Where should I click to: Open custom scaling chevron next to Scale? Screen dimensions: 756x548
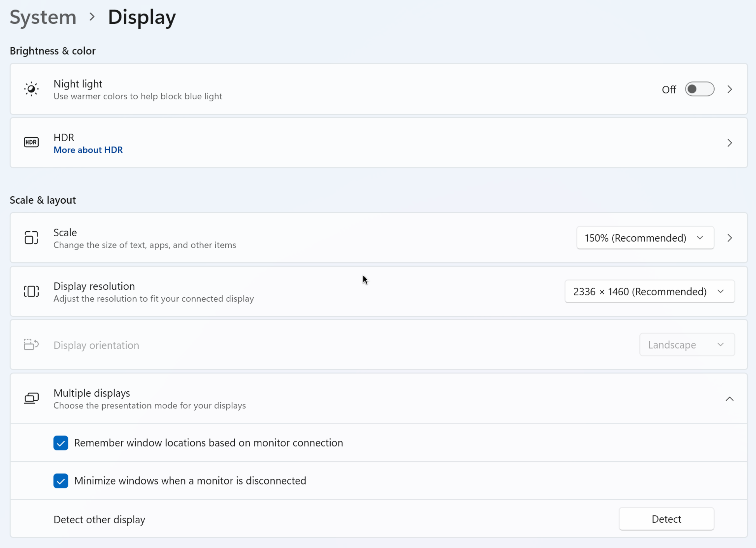tap(729, 238)
